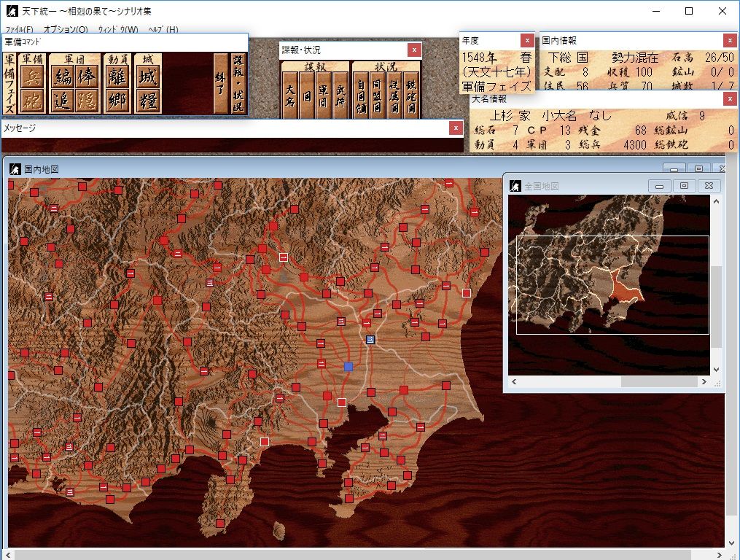Select the solid blue castle square on map
This screenshot has width=740, height=560.
(348, 367)
